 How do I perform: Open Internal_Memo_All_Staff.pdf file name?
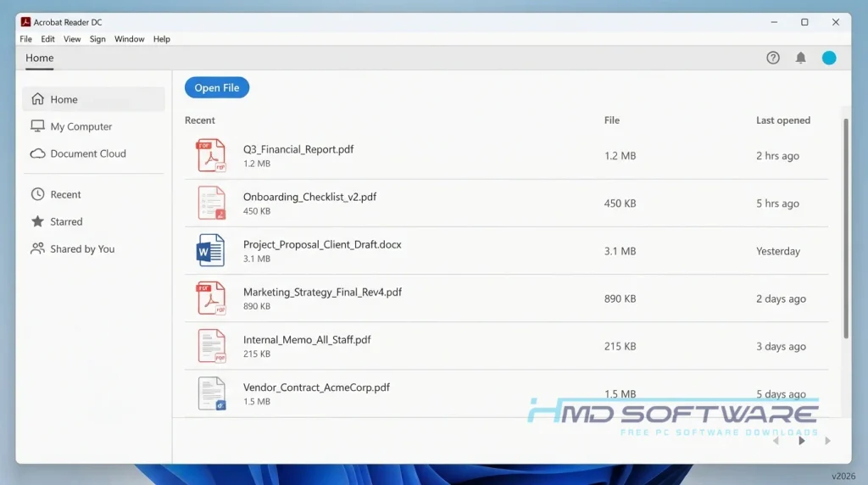(x=307, y=339)
